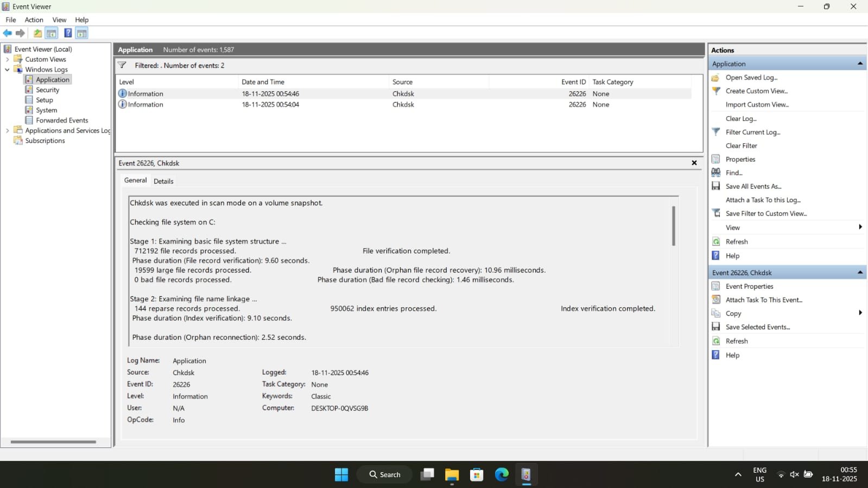Click Clear Log action
This screenshot has height=488, width=868.
741,118
